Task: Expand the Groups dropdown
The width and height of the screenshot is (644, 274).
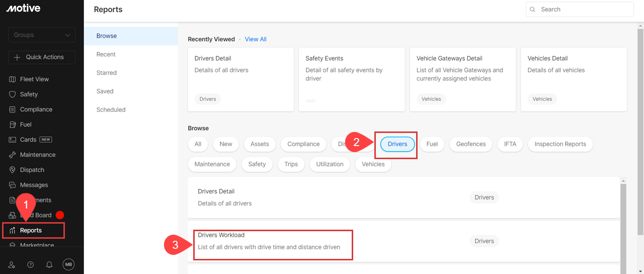Action: pyautogui.click(x=42, y=35)
